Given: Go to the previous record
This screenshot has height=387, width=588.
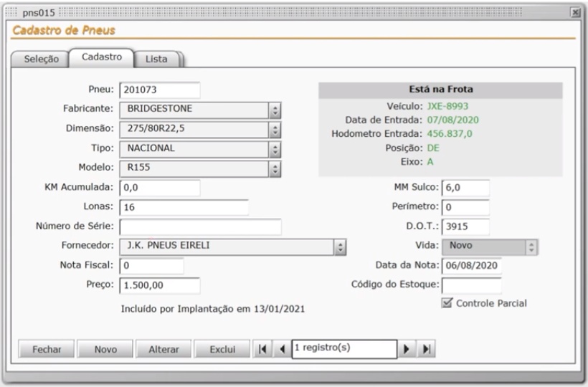Looking at the screenshot, I should (283, 349).
